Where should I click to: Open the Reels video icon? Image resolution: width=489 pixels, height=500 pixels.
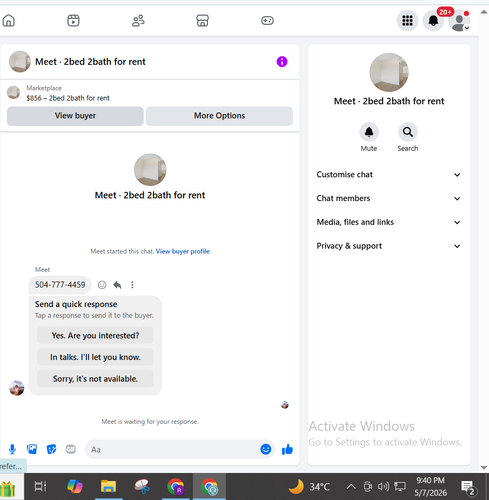(x=73, y=20)
